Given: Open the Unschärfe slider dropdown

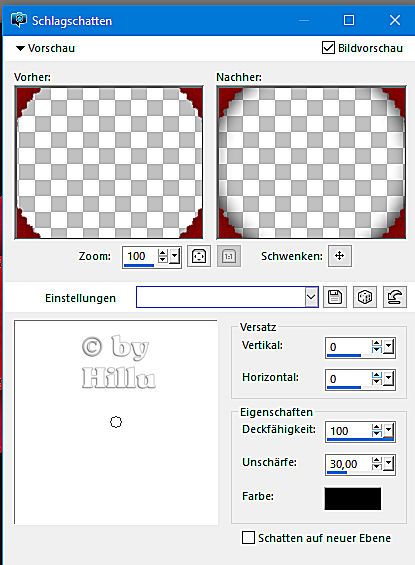Looking at the screenshot, I should pyautogui.click(x=389, y=464).
